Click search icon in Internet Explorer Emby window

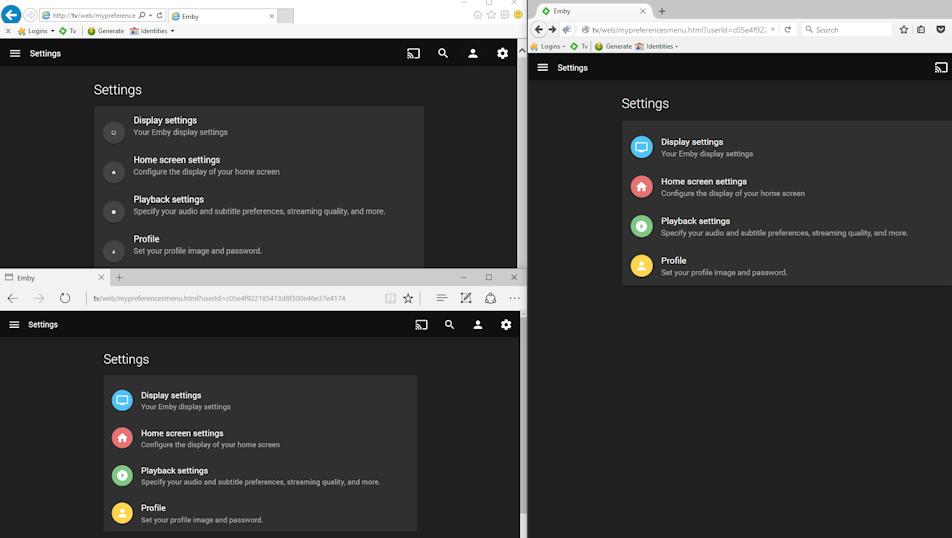coord(443,53)
